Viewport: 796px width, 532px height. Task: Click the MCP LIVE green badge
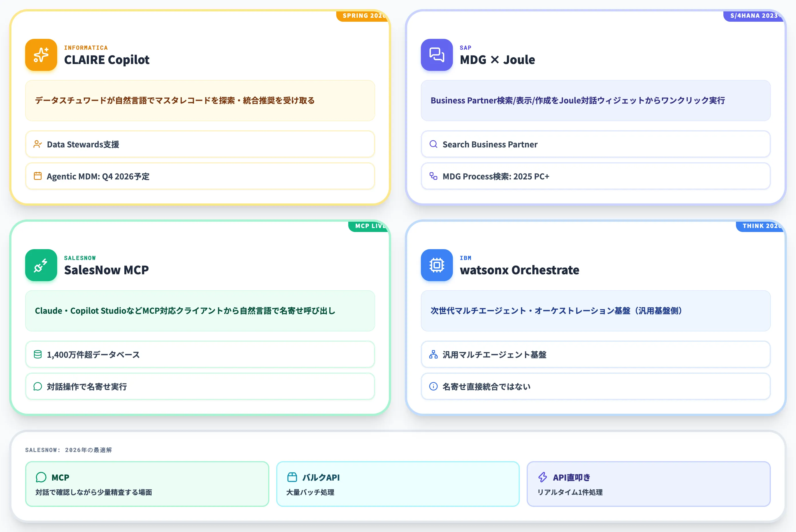pos(368,226)
